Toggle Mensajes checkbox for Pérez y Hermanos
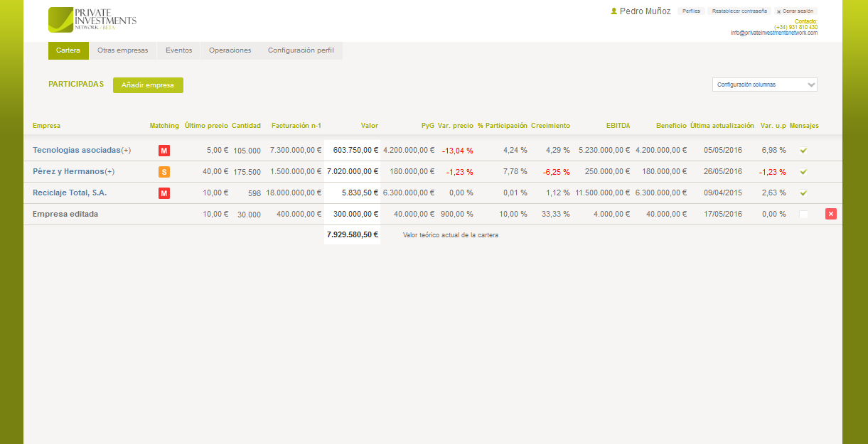The width and height of the screenshot is (868, 444). point(803,172)
